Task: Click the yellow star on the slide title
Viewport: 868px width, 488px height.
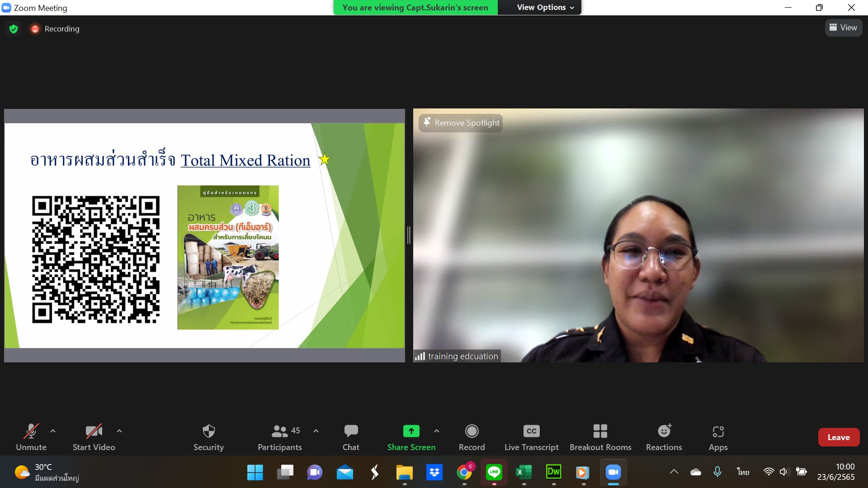Action: (324, 159)
